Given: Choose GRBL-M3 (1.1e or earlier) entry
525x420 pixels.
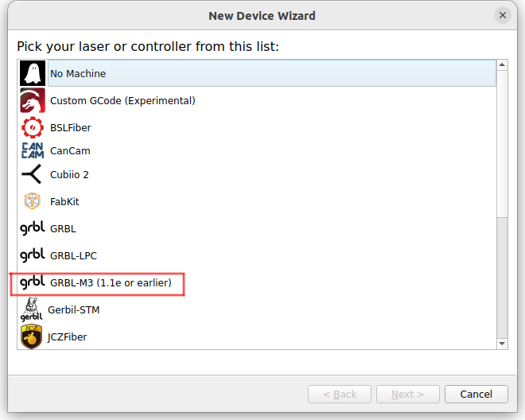Looking at the screenshot, I should pyautogui.click(x=257, y=282).
